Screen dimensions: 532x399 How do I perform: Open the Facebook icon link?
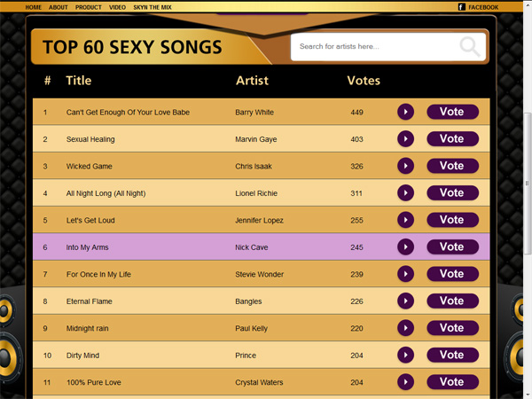[461, 7]
